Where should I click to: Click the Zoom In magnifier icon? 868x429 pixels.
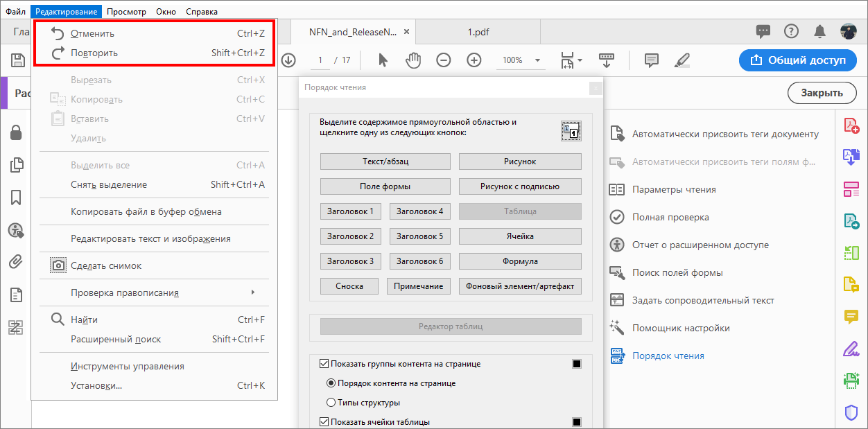(x=474, y=60)
